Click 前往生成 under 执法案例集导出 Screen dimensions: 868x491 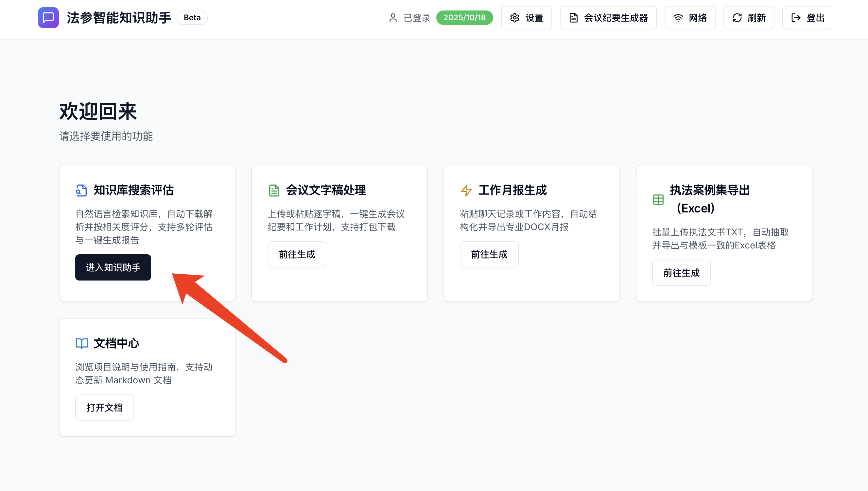click(681, 272)
